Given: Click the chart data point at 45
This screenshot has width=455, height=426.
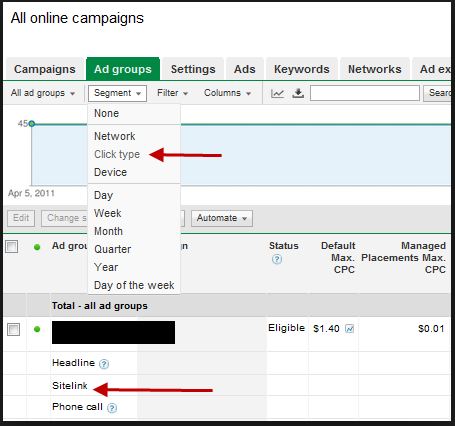Looking at the screenshot, I should click(32, 124).
